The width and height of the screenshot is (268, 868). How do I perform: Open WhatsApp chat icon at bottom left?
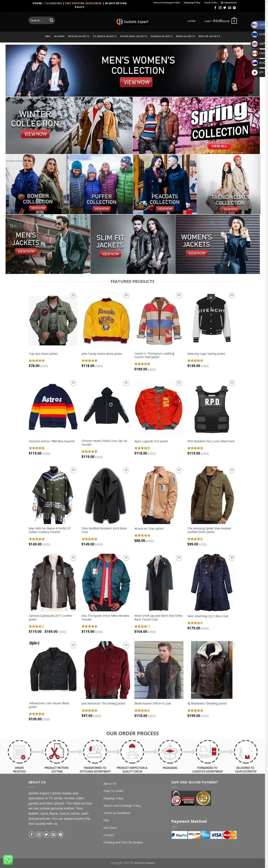[8, 860]
